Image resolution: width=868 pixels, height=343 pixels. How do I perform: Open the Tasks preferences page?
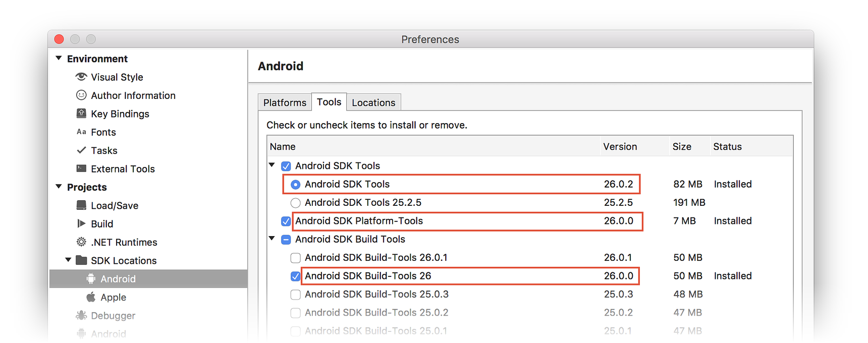click(x=104, y=150)
